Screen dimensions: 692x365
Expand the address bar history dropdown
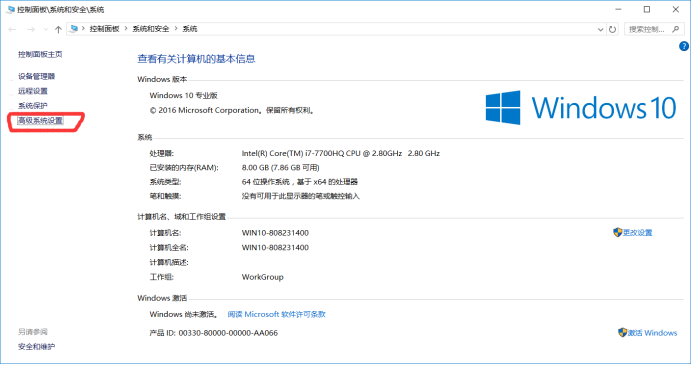pyautogui.click(x=600, y=30)
